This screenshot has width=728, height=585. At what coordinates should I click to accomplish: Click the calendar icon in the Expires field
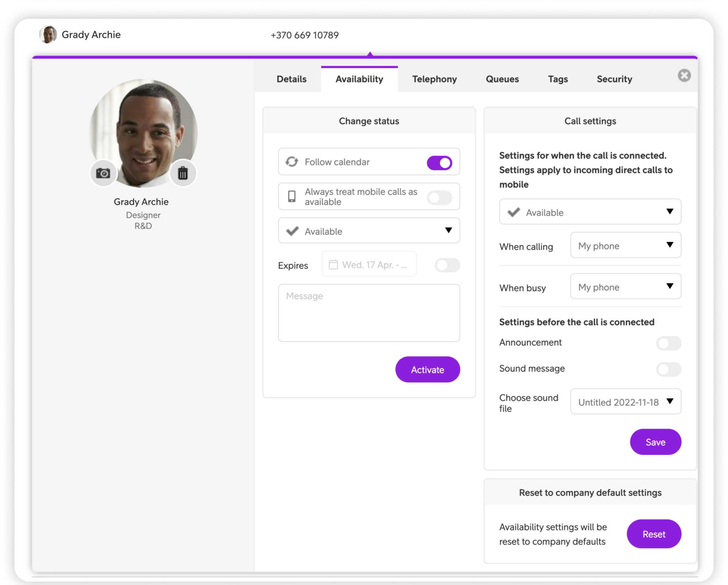pos(333,265)
